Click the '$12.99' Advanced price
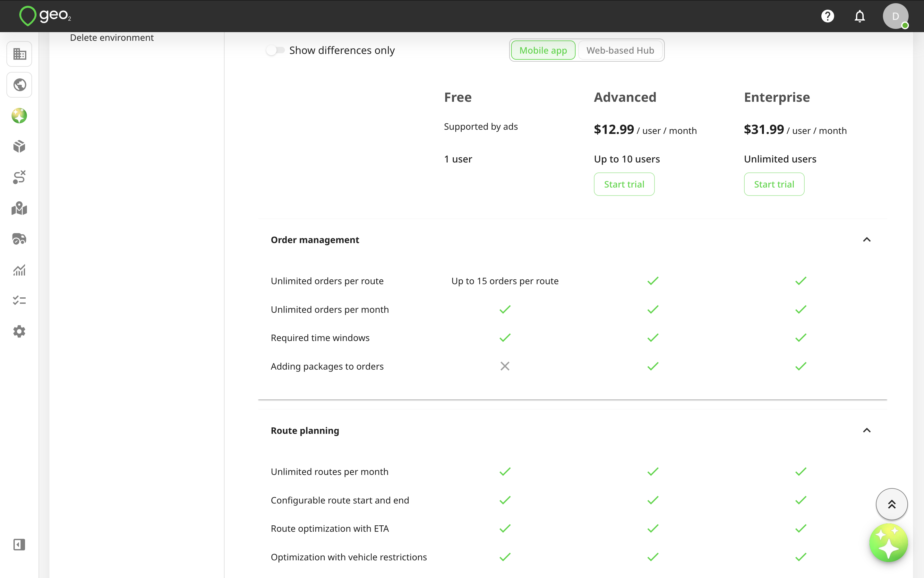 click(614, 130)
